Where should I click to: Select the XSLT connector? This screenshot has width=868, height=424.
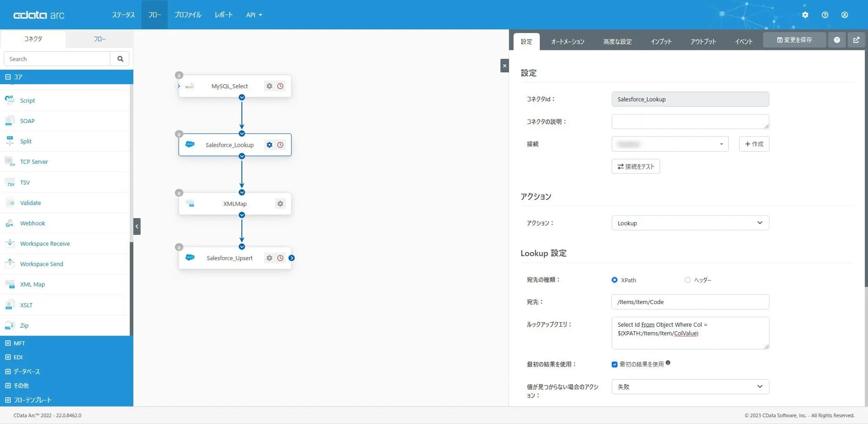[26, 305]
